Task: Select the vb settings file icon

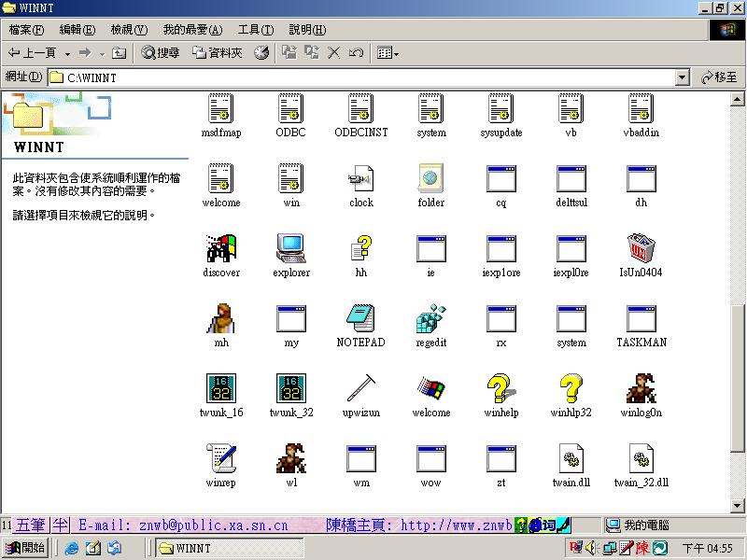Action: (x=571, y=108)
